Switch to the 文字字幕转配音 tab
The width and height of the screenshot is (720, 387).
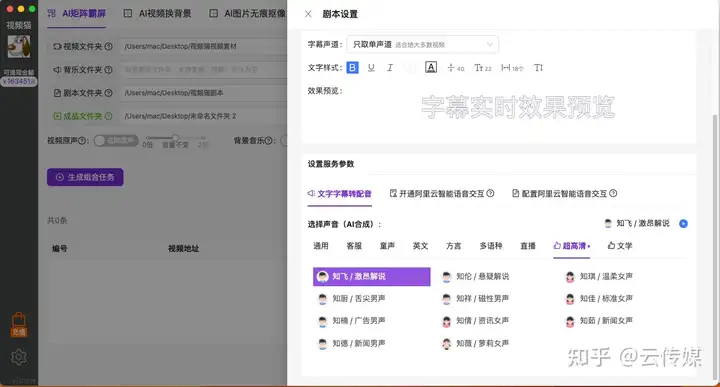coord(340,194)
